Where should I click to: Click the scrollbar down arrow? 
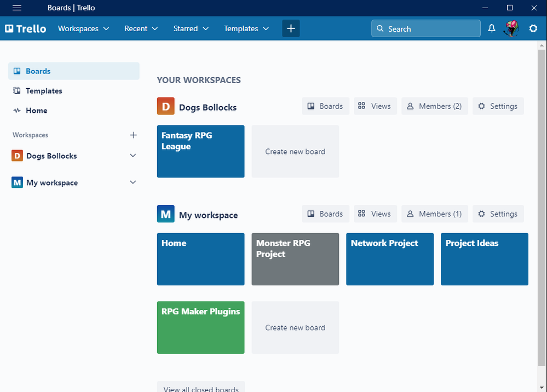[x=542, y=388]
